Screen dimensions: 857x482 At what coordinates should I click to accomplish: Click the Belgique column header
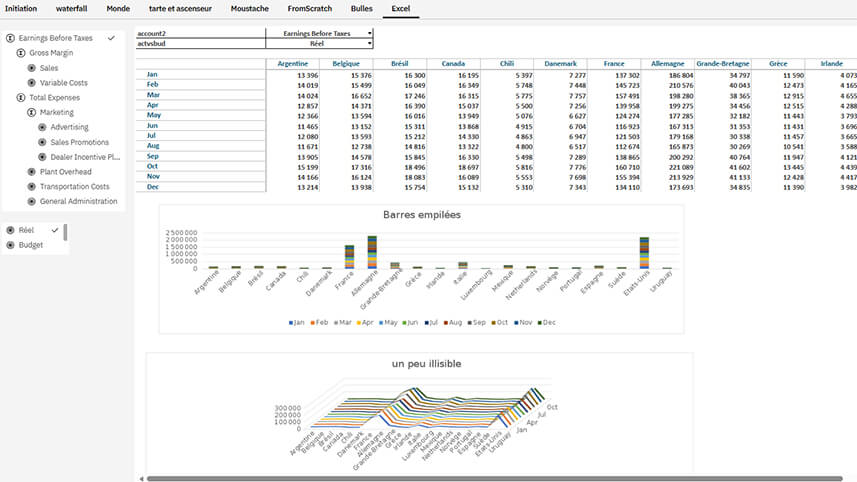click(x=347, y=64)
